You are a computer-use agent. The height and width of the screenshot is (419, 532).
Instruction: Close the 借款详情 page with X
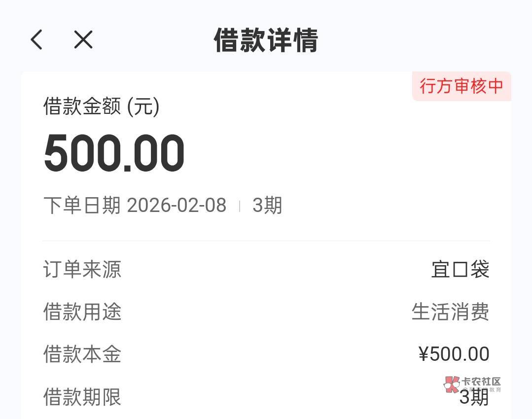click(x=83, y=39)
